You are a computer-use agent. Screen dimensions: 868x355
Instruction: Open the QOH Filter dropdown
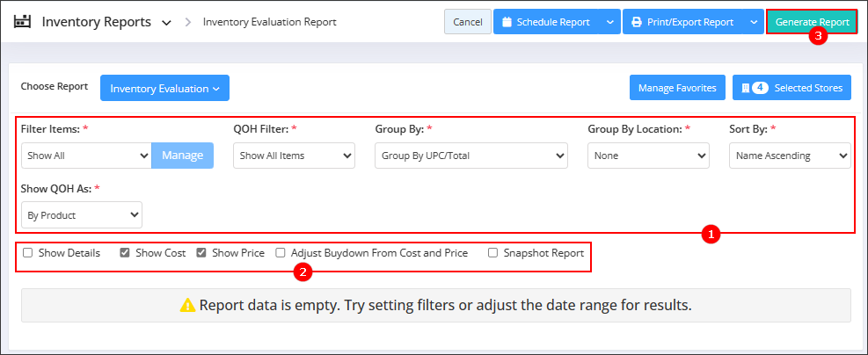pos(294,156)
